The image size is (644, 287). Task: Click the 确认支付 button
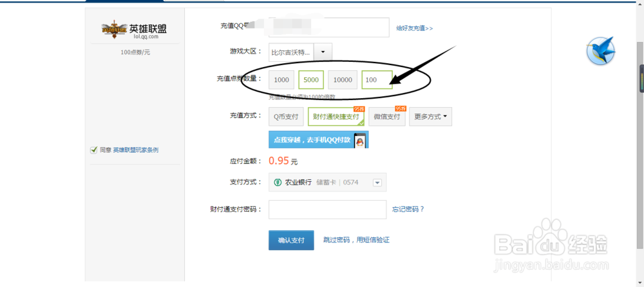[x=291, y=240]
